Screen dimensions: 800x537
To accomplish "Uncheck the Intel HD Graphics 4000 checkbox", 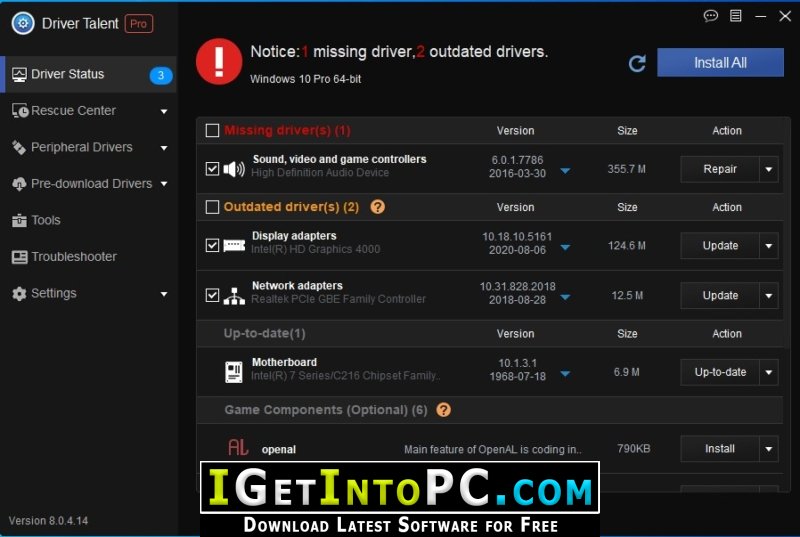I will tap(212, 245).
